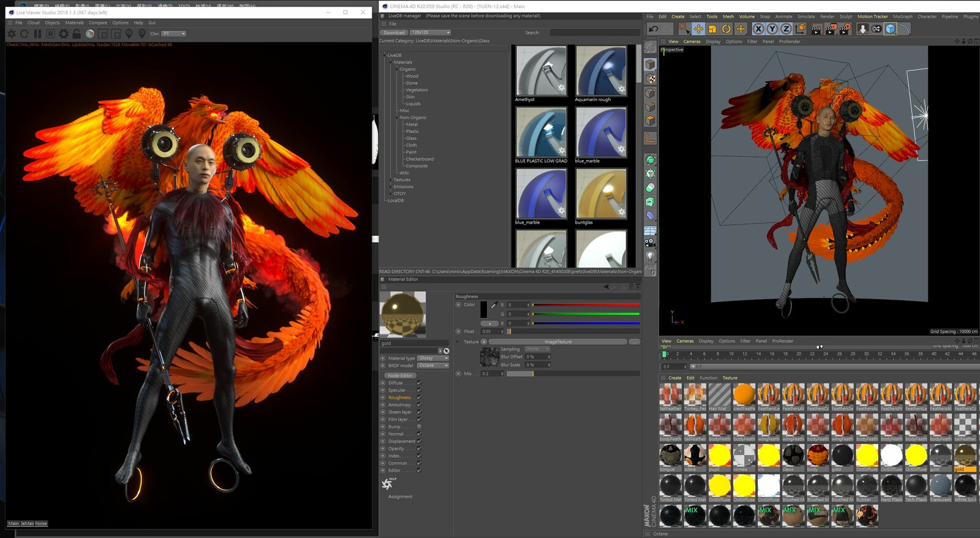Click the Undo arrow in Cinema 4D toolbar

point(654,29)
